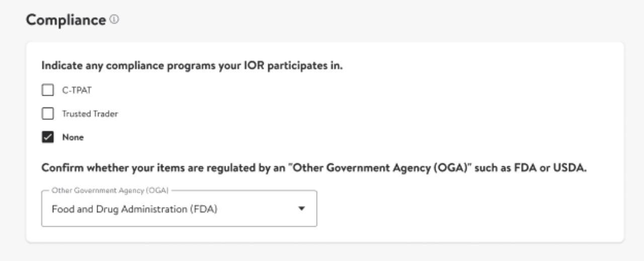Click the 'Indicate any compliance programs' question text
The height and width of the screenshot is (261, 644).
(192, 66)
